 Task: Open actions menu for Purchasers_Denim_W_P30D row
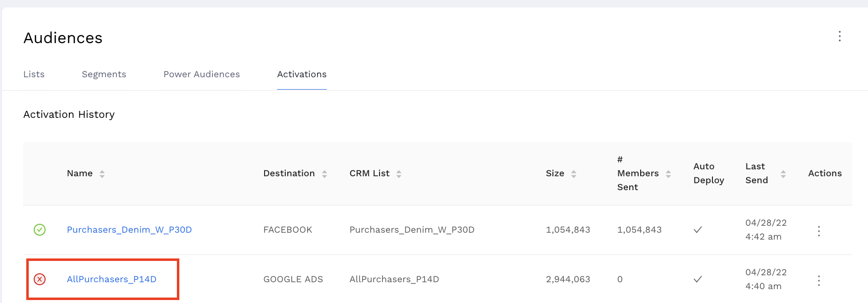[818, 231]
